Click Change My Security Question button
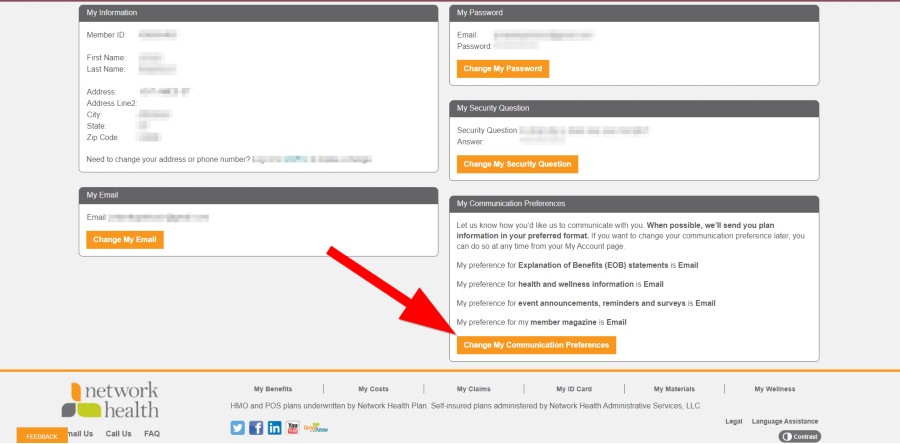Image resolution: width=900 pixels, height=444 pixels. (517, 164)
